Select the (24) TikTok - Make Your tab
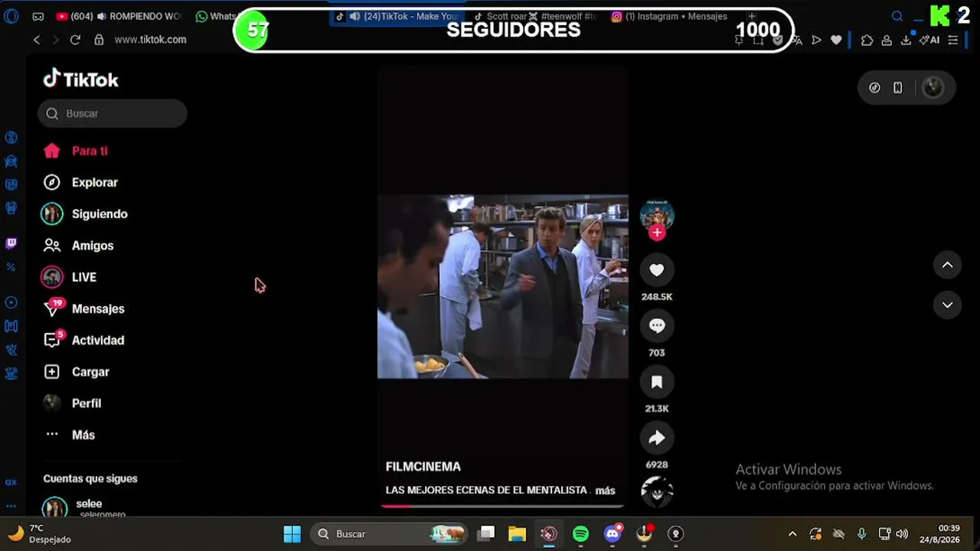Image resolution: width=980 pixels, height=551 pixels. click(397, 16)
